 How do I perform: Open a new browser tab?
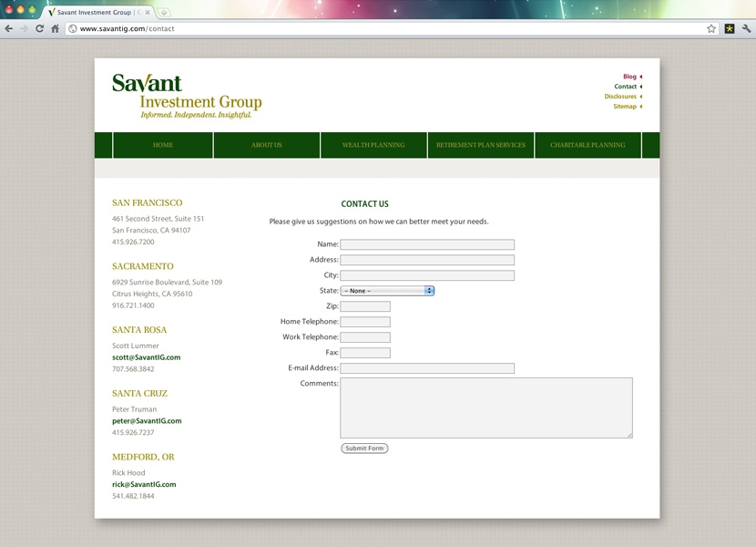point(164,13)
